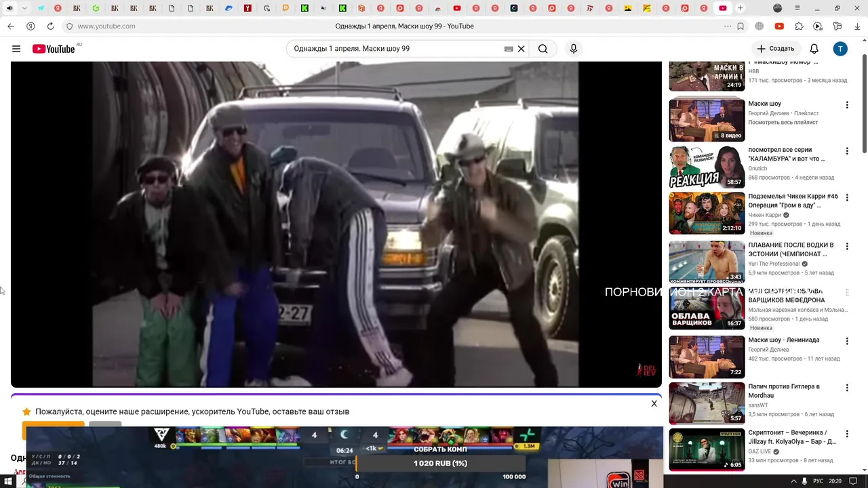Open the collections icon in browser toolbar
The height and width of the screenshot is (488, 868).
(837, 26)
